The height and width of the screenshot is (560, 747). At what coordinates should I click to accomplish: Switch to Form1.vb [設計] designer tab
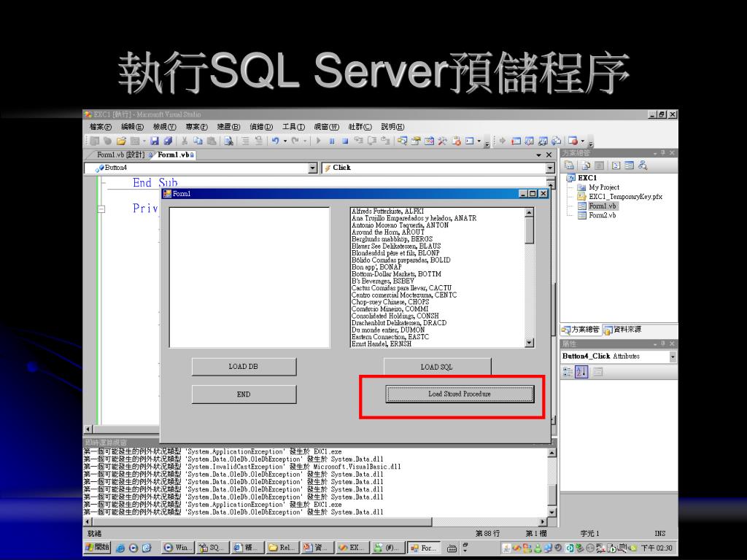(x=120, y=155)
